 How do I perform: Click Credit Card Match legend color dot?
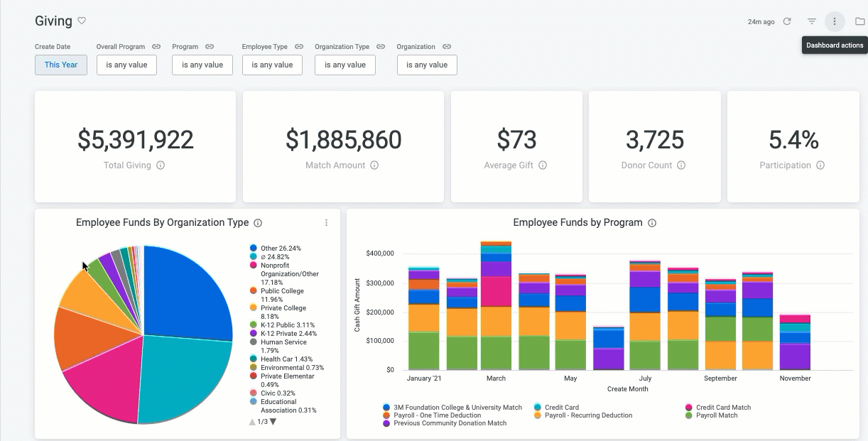point(689,408)
